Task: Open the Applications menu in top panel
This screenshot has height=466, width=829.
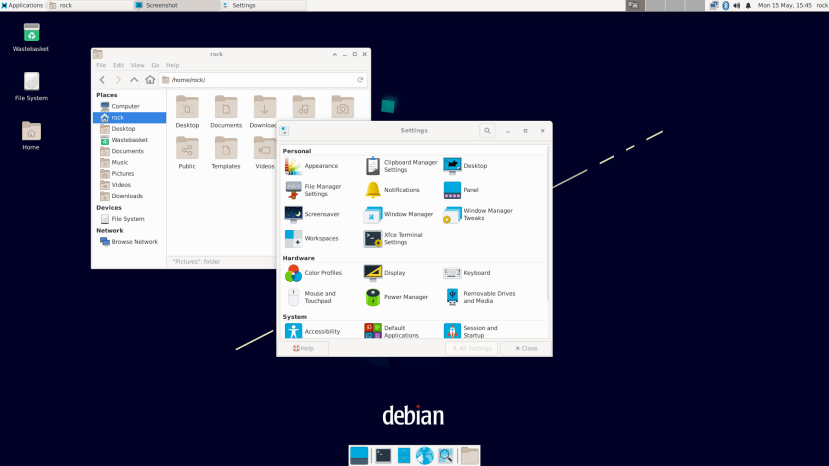Action: (x=22, y=5)
